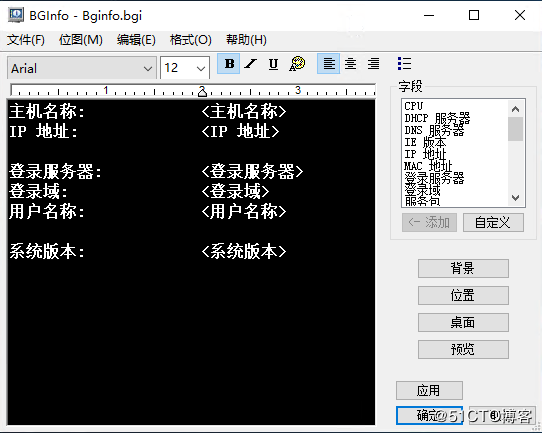The height and width of the screenshot is (433, 542).
Task: Click the ruler tab stop marker
Action: 203,92
